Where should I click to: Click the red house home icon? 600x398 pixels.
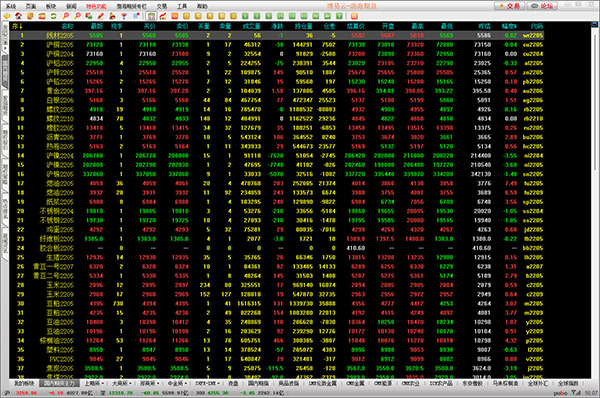click(x=18, y=16)
